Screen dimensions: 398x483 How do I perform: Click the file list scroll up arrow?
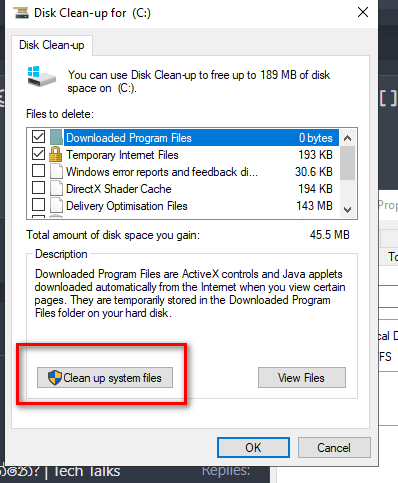pyautogui.click(x=348, y=138)
